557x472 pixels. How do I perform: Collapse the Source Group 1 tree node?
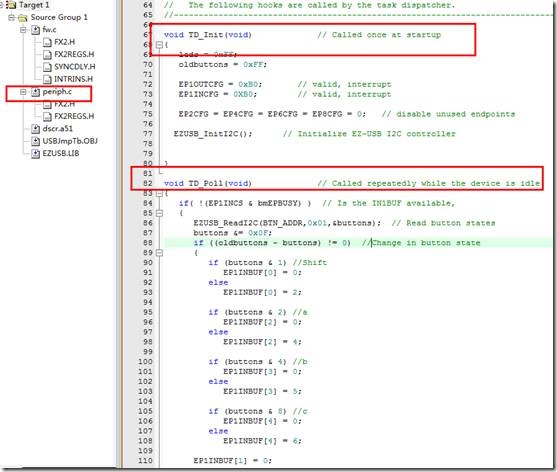[x=12, y=17]
